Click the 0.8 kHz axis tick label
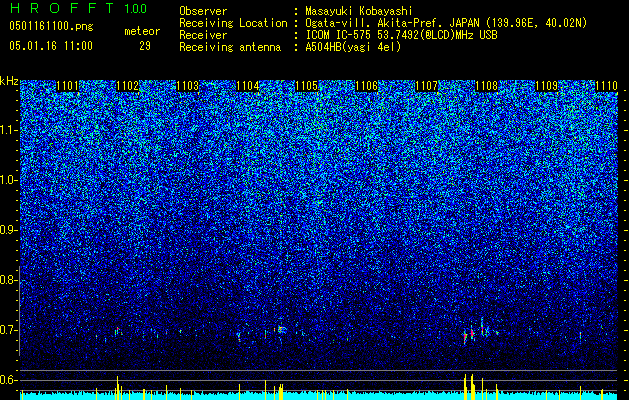 (9, 280)
